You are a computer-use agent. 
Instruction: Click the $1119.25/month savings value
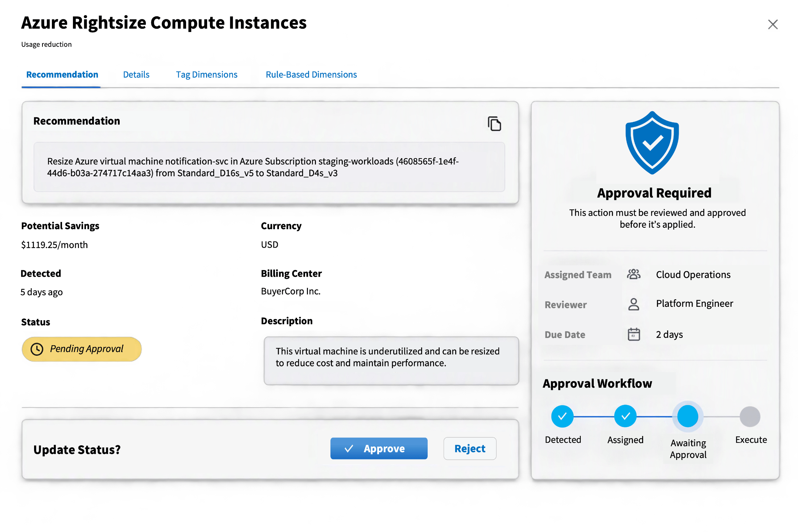[54, 245]
